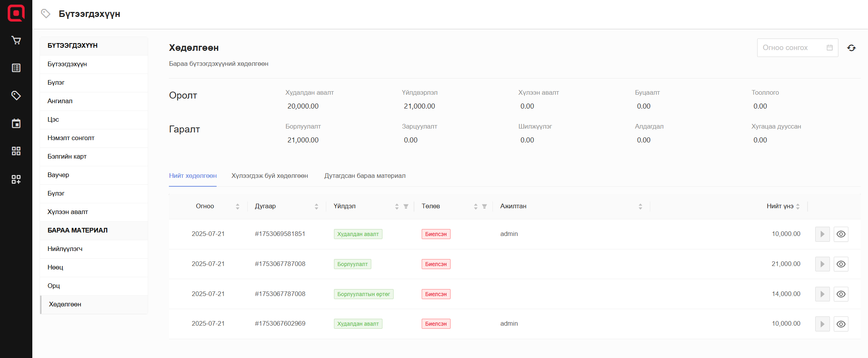Image resolution: width=868 pixels, height=358 pixels.
Task: Open the Төлөв column filter
Action: [x=484, y=206]
